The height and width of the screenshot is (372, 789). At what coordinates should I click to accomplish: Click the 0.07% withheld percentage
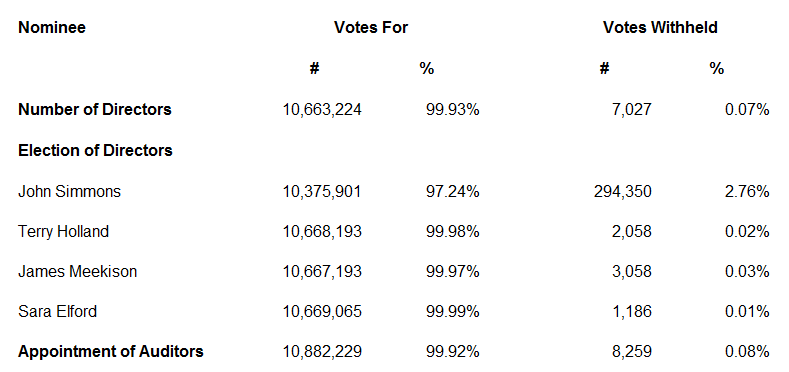coord(747,109)
